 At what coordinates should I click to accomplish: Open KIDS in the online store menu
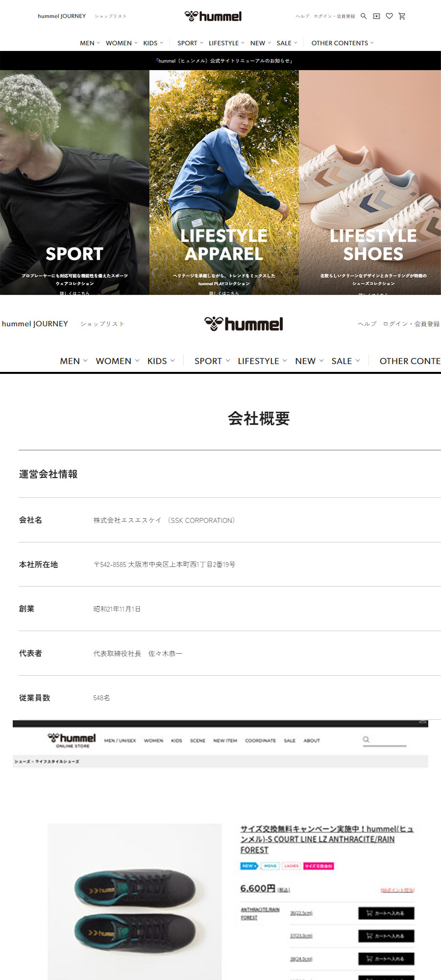176,740
